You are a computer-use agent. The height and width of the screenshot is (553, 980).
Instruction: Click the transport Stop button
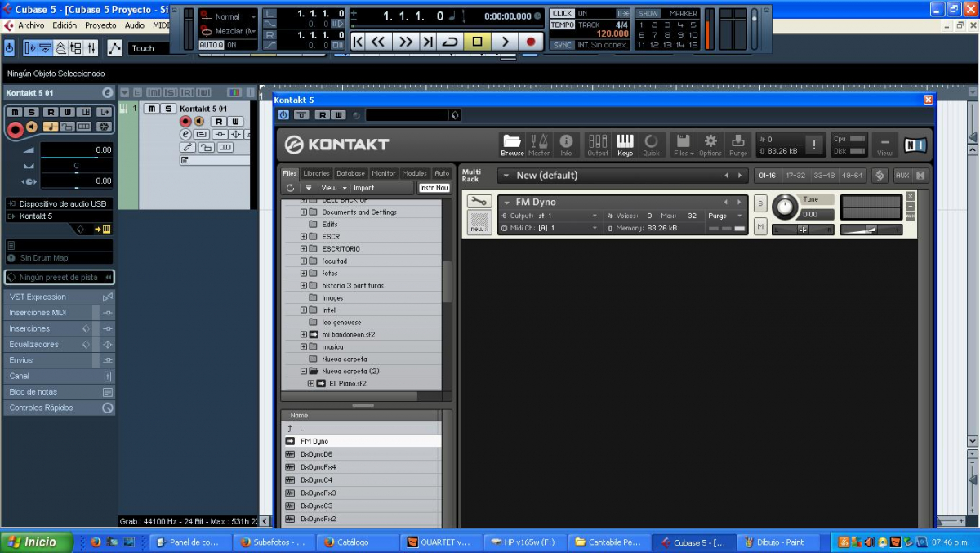(478, 42)
